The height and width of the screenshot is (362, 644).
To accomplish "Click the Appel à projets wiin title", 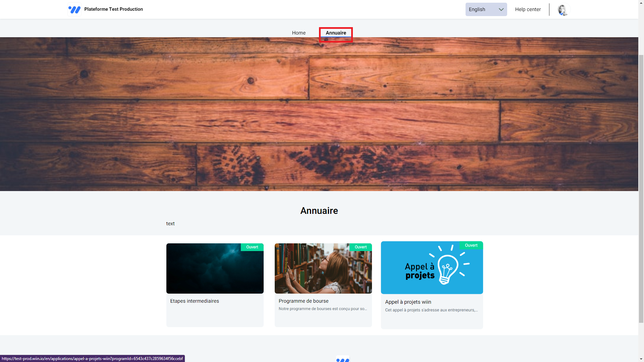I will (408, 302).
